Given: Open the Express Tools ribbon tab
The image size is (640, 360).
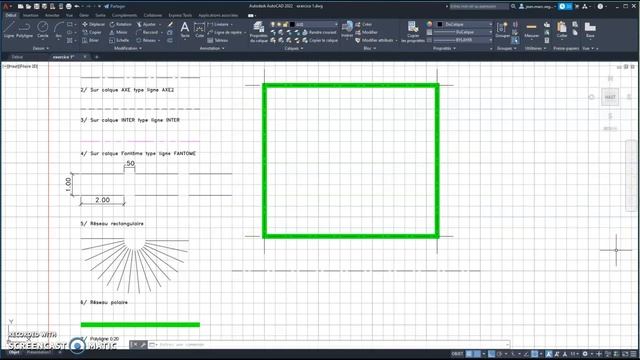Looking at the screenshot, I should coord(180,15).
